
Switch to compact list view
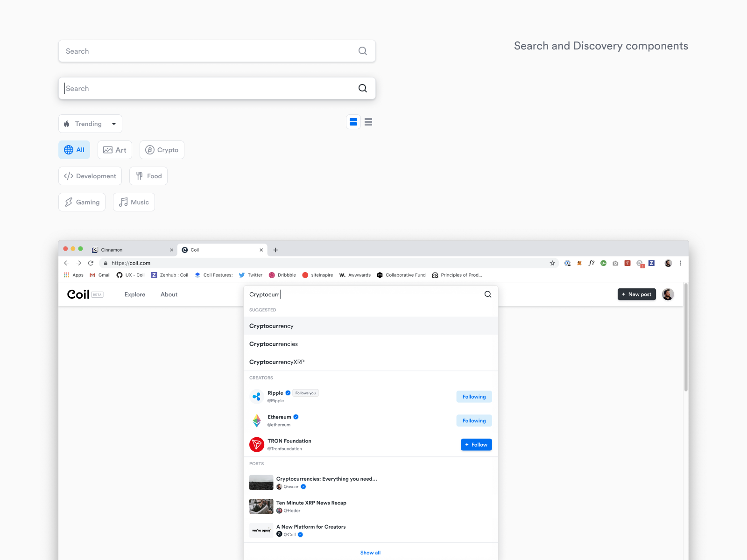[368, 122]
